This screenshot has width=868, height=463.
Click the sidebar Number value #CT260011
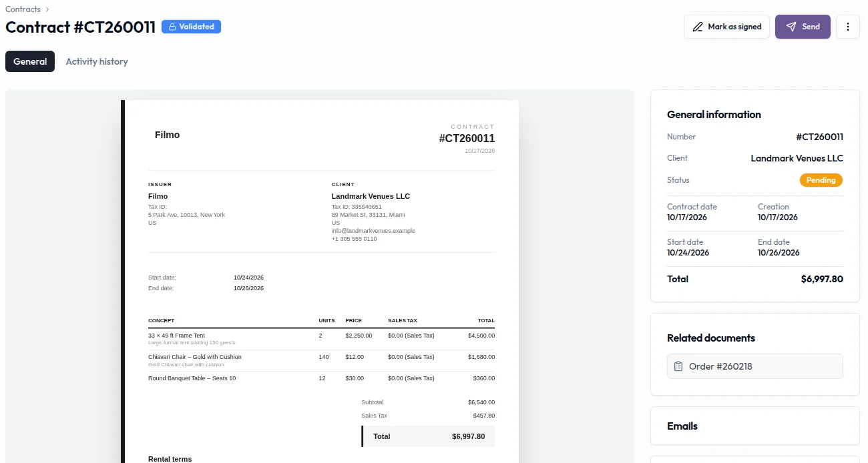pyautogui.click(x=819, y=137)
